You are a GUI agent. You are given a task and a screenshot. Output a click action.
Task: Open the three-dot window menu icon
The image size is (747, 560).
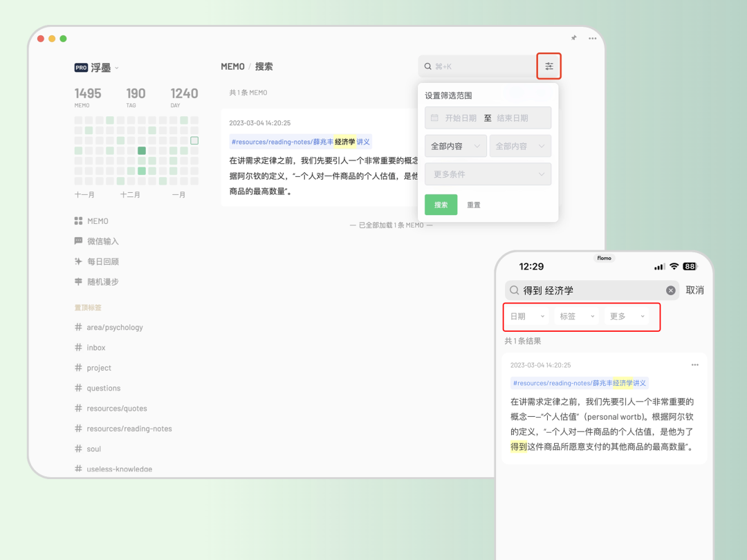click(x=592, y=38)
